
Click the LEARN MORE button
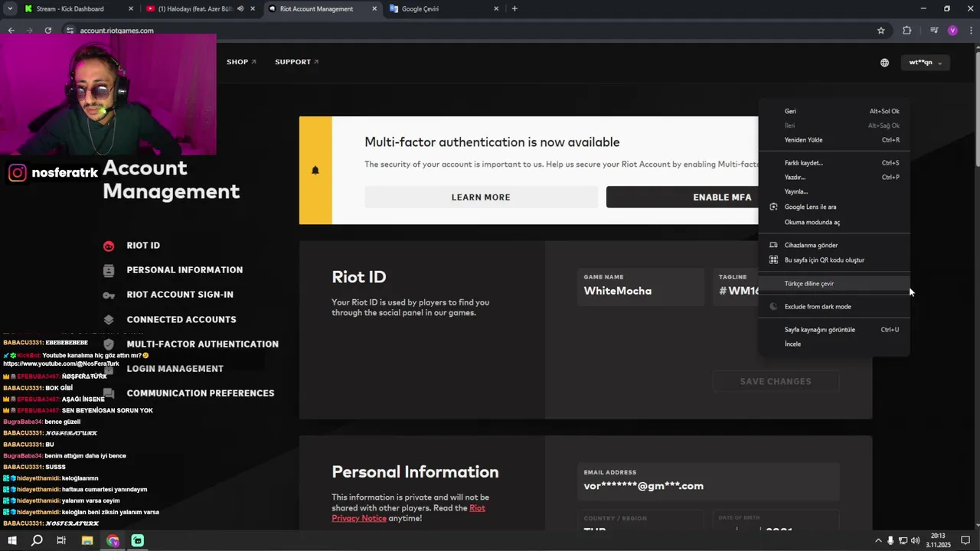pos(481,197)
